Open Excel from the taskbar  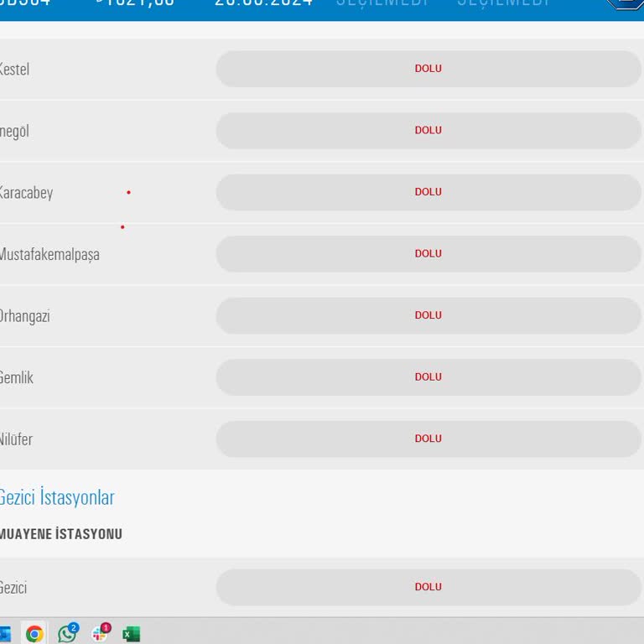(x=132, y=634)
